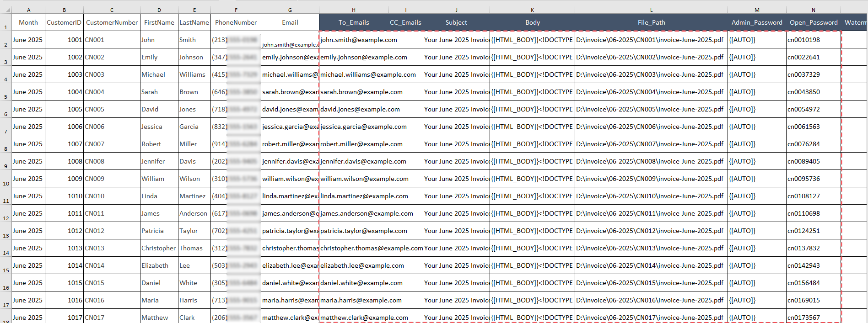Select file path for CN016 invoice

(651, 300)
